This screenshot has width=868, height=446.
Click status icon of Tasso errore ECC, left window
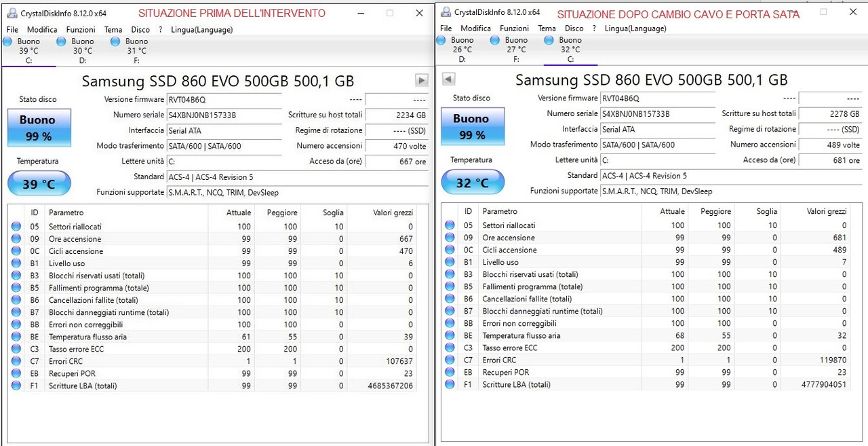click(x=16, y=349)
